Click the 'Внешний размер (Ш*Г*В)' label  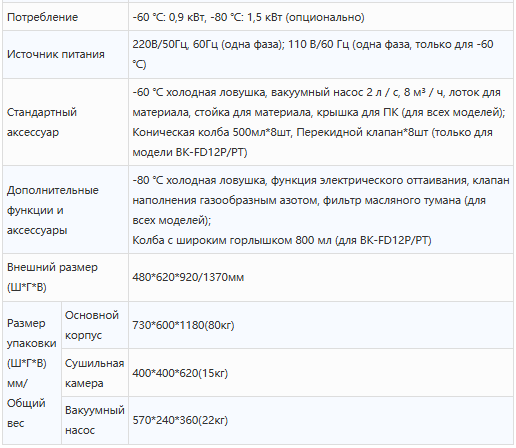point(52,277)
